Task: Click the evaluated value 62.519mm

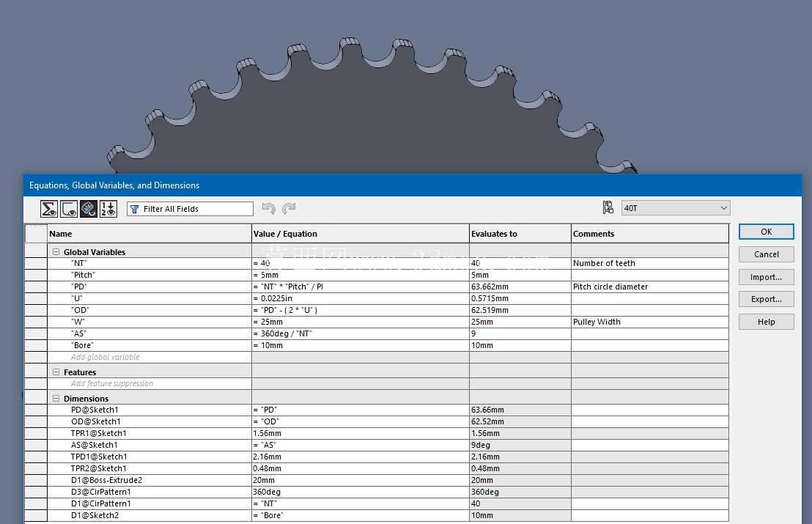Action: 490,310
